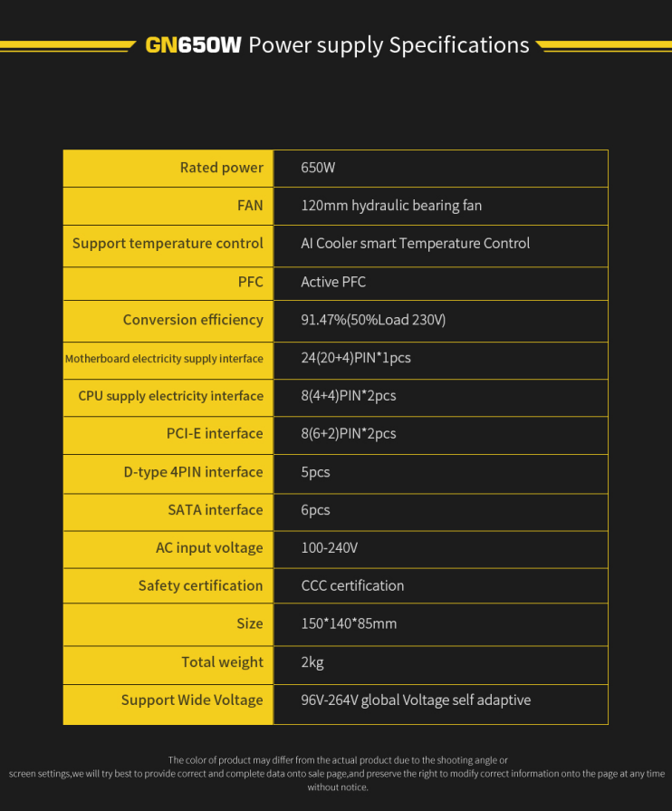
Task: Select the Active PFC value
Action: [x=333, y=282]
